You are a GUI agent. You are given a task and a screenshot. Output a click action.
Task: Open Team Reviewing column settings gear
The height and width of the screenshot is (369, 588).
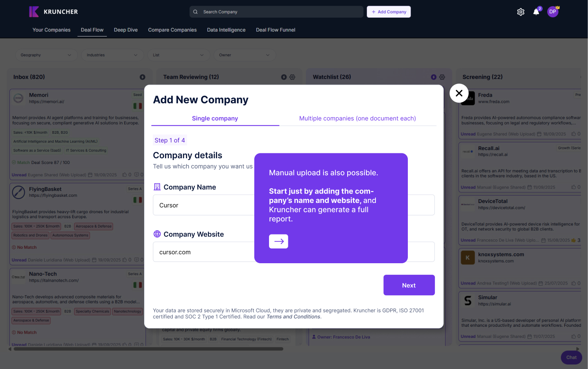pos(292,77)
